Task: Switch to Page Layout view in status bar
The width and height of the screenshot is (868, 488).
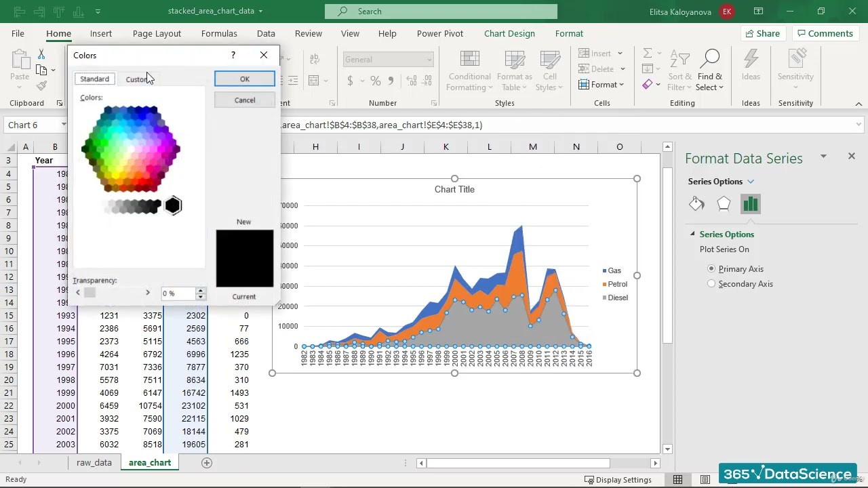Action: (705, 480)
